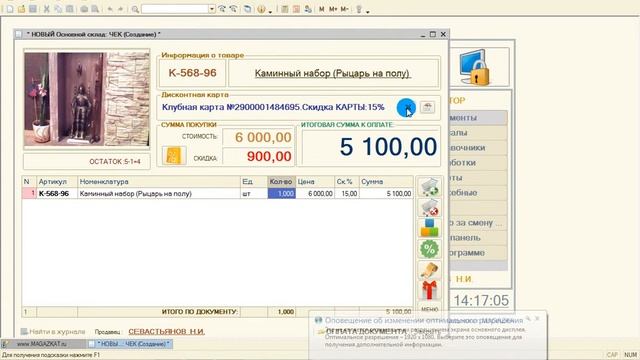Click the clock 14:17:05 in background window
This screenshot has height=360, width=640.
[481, 301]
